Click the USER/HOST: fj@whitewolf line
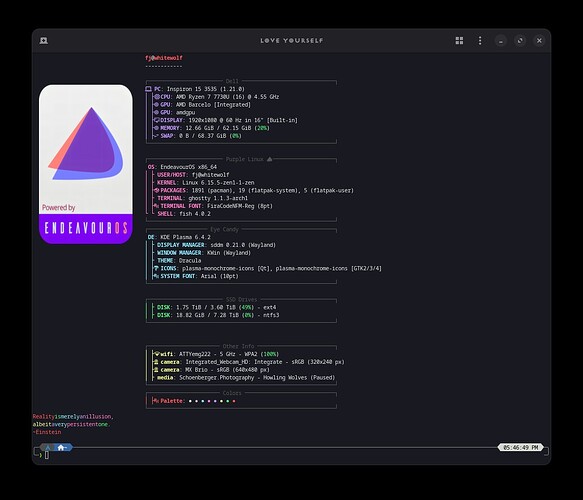The image size is (583, 500). [193, 175]
